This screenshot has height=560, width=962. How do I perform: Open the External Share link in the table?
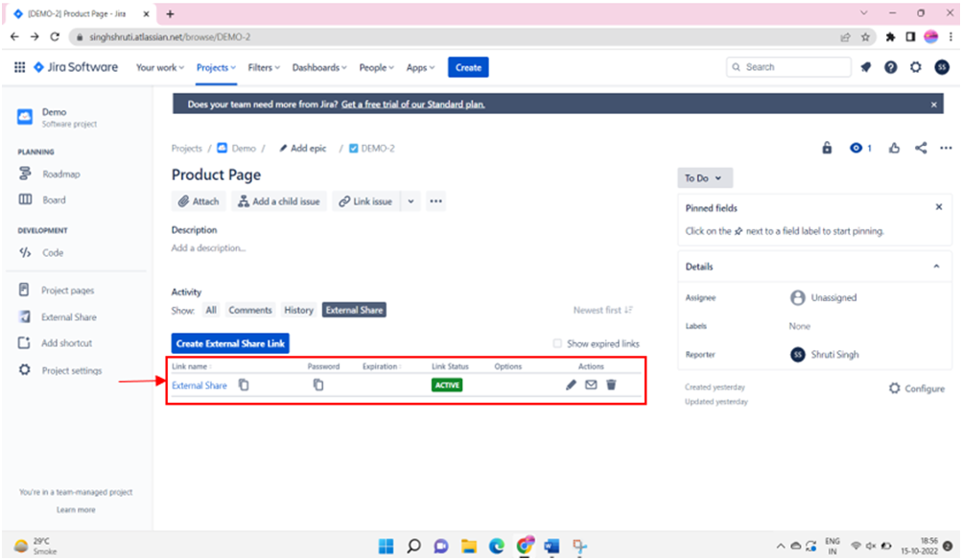click(x=199, y=385)
